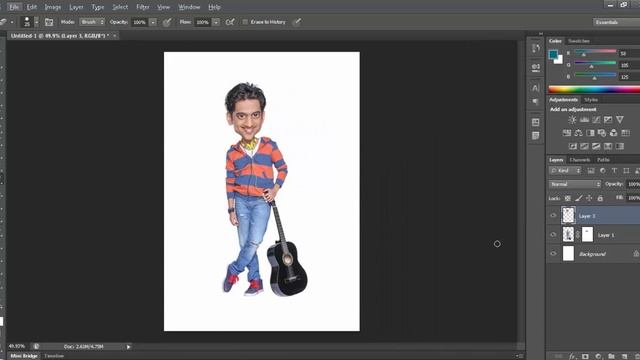Open the Properties panel icon
Screen dimensions: 640x360
[536, 67]
